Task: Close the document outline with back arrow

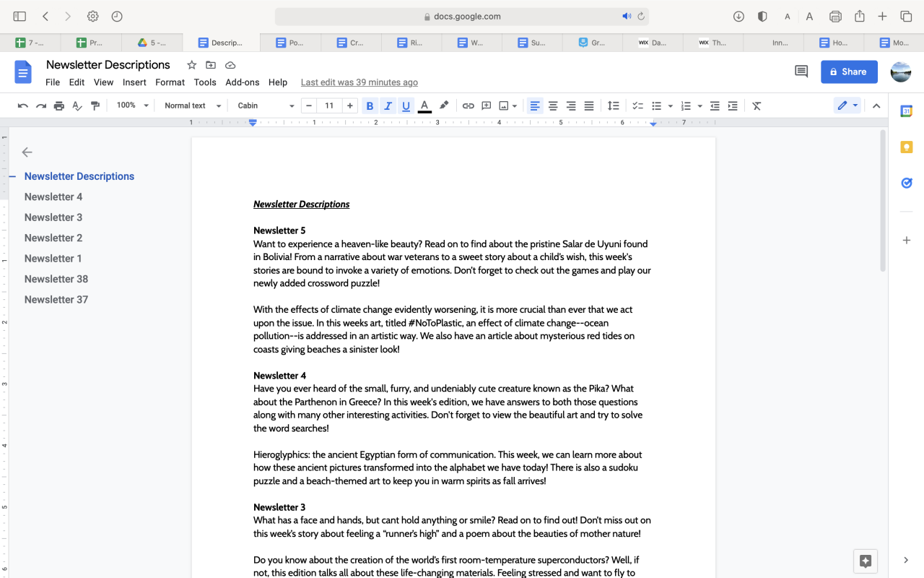Action: click(x=27, y=152)
